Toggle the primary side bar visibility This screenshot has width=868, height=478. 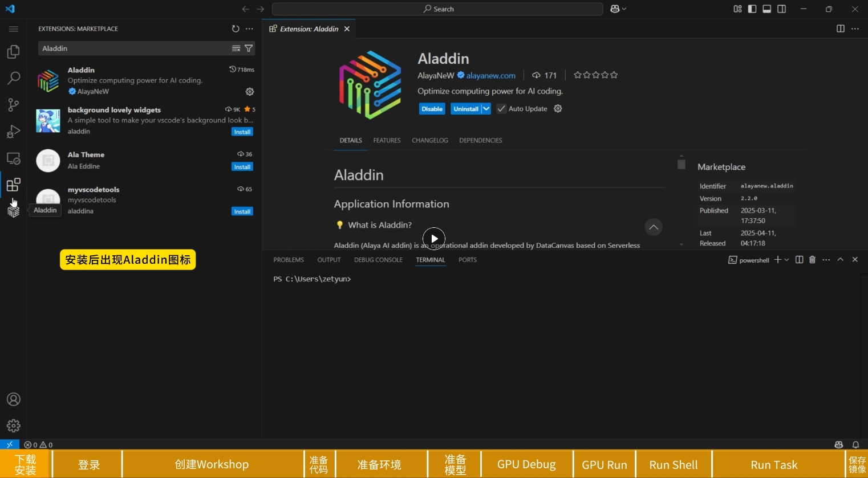click(752, 9)
